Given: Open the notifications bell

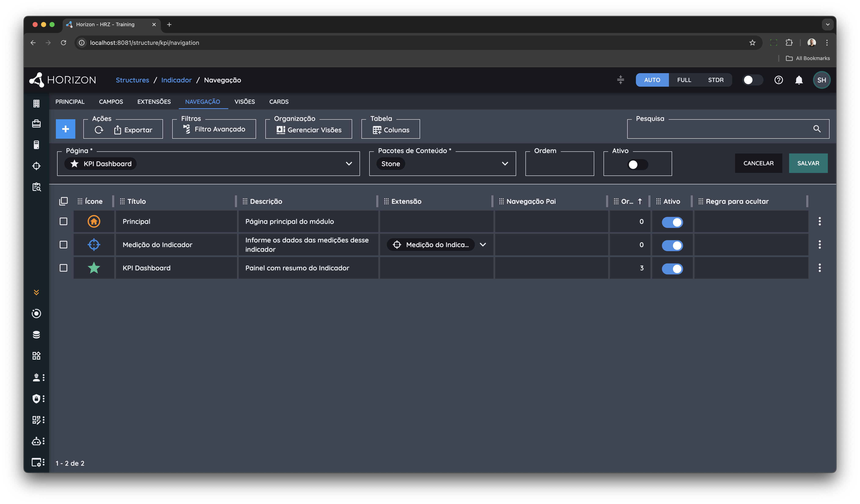Looking at the screenshot, I should tap(799, 80).
